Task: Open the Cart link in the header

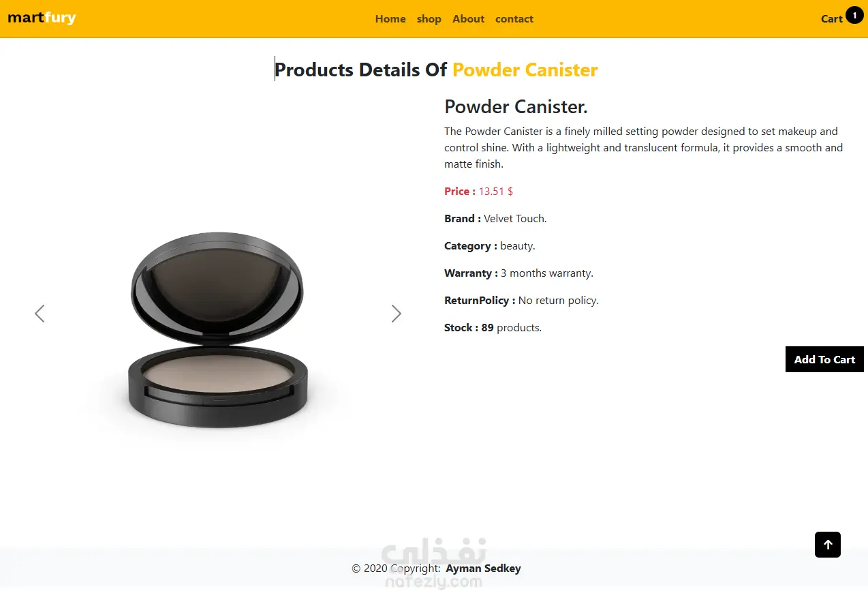Action: 832,19
